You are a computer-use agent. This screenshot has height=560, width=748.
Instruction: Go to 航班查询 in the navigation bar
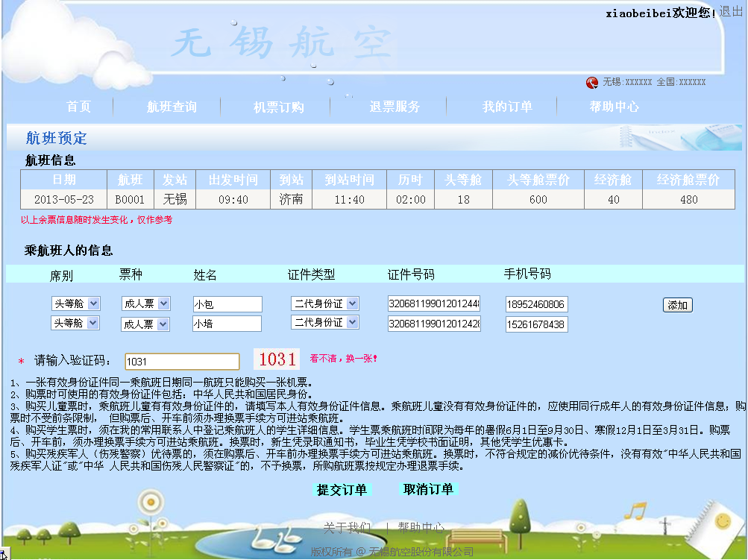[x=172, y=107]
